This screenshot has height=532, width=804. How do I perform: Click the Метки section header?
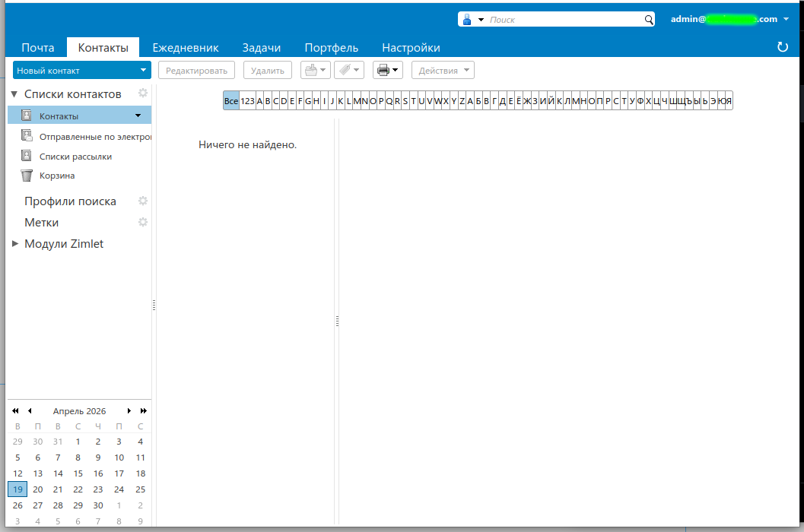[42, 223]
